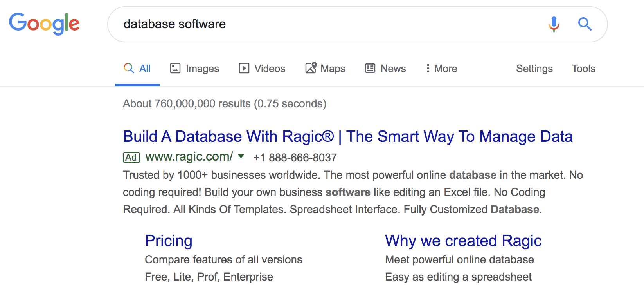Open the search Tools option
This screenshot has width=644, height=299.
583,69
